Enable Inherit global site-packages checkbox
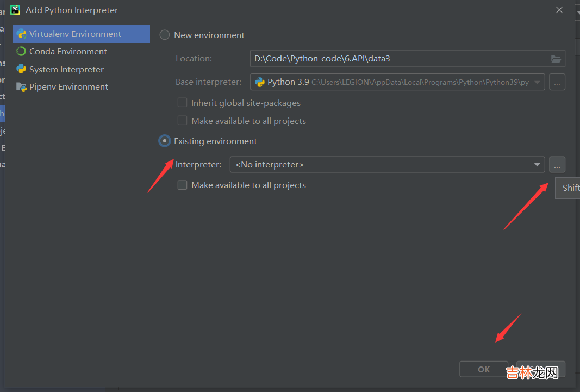 tap(183, 103)
